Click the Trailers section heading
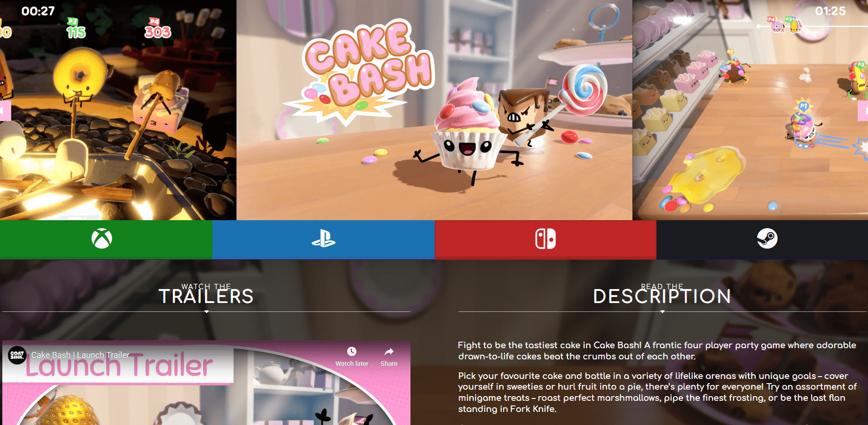The height and width of the screenshot is (425, 868). tap(206, 297)
